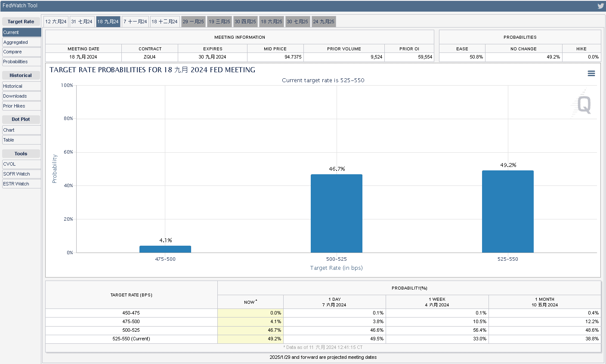Open ESTR Watch tool
Image resolution: width=606 pixels, height=364 pixels.
tap(21, 184)
